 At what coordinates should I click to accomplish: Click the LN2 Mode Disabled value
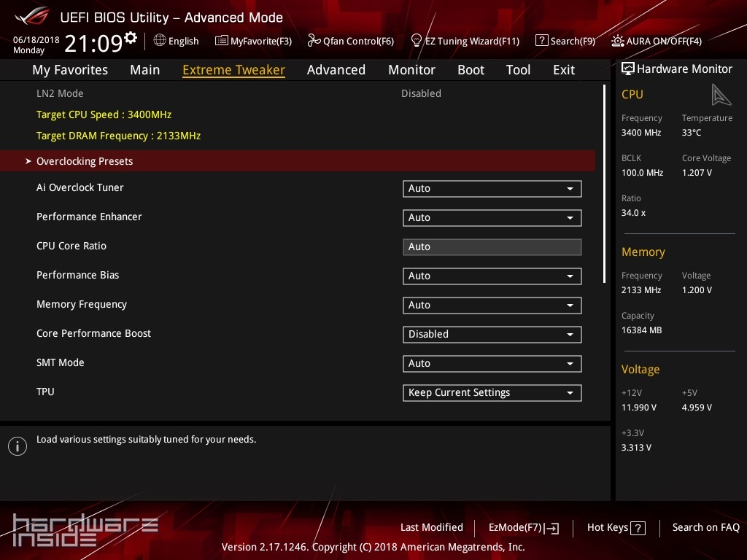pyautogui.click(x=421, y=93)
